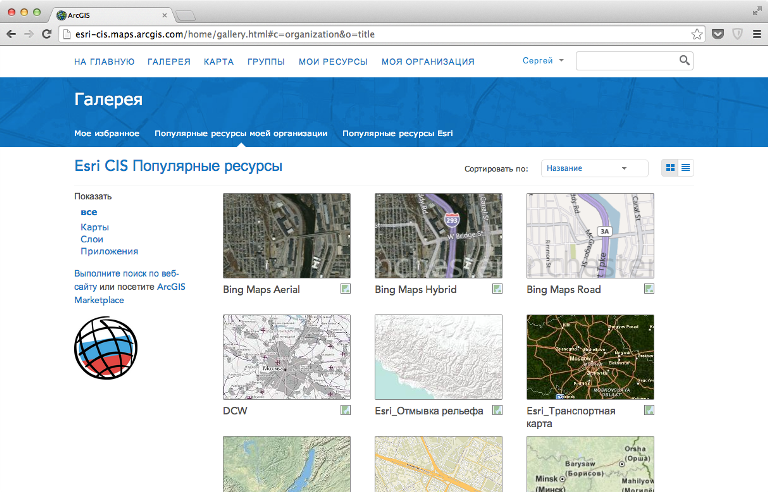The width and height of the screenshot is (768, 492).
Task: Open Bing Maps Aerial thumbnail
Action: pyautogui.click(x=287, y=236)
